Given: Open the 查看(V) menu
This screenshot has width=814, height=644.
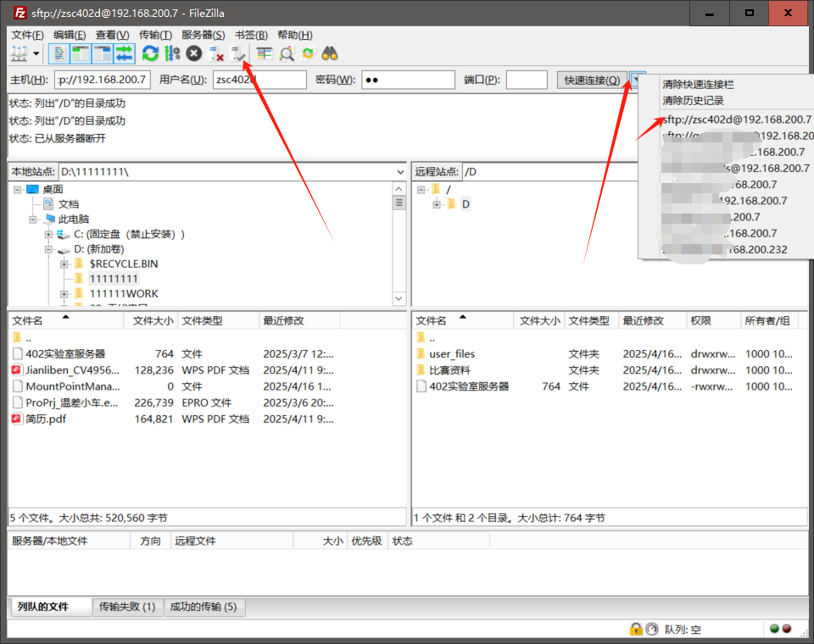Looking at the screenshot, I should click(112, 35).
